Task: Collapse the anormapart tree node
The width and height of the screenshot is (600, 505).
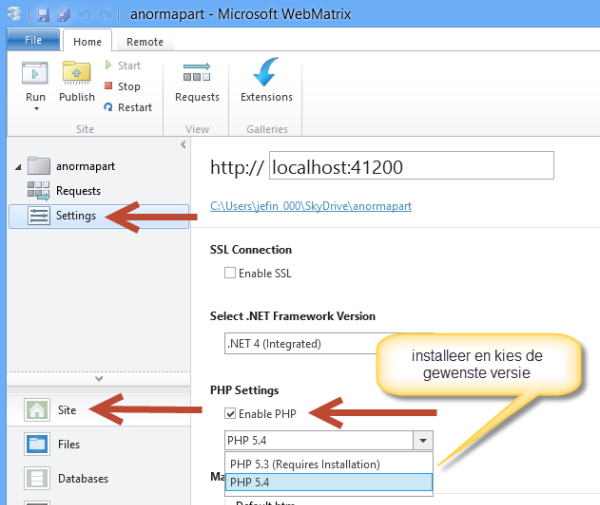Action: (18, 167)
